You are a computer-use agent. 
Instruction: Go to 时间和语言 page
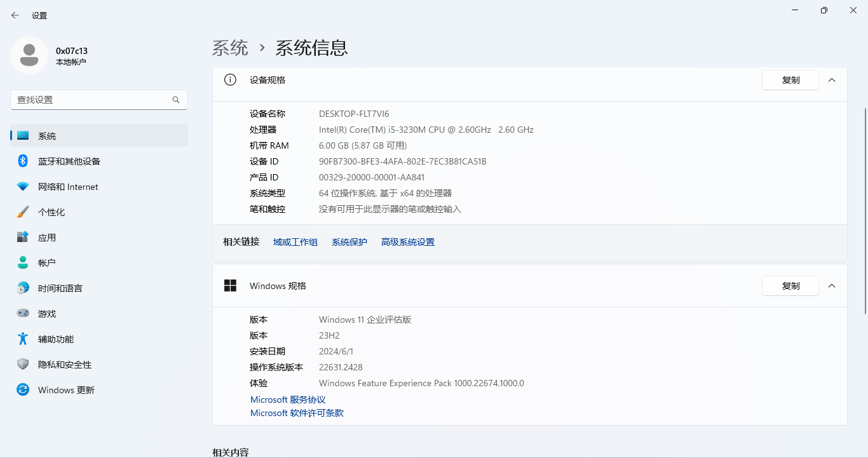pos(99,288)
